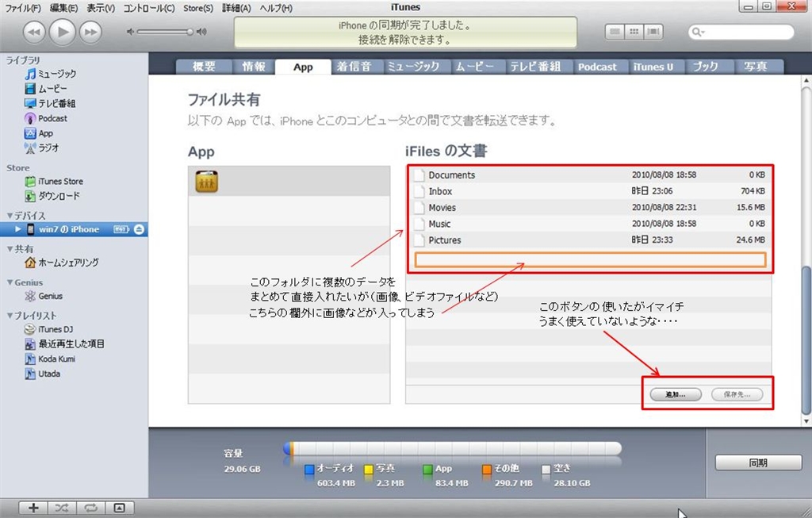Expand the win7 の iPhone device triangle
812x518 pixels.
18,229
